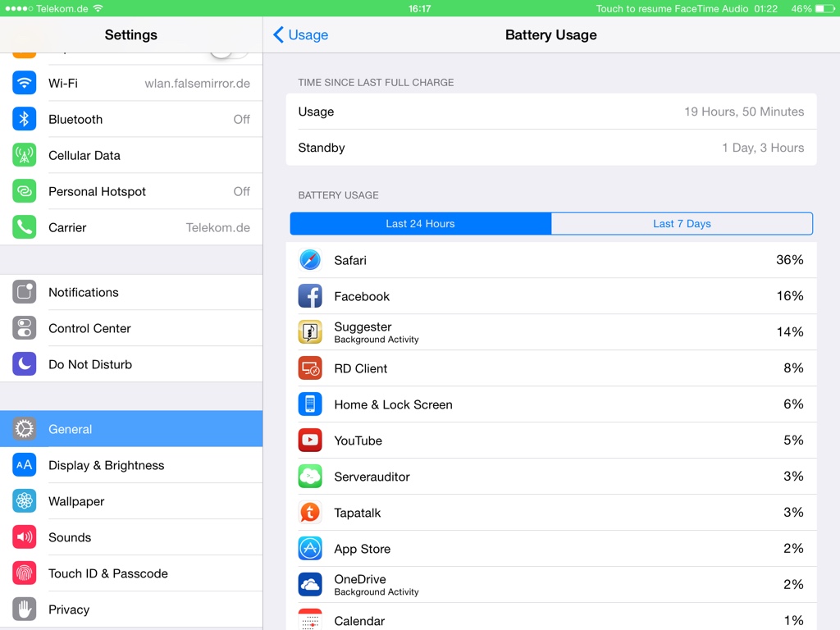Tap the 16:17 clock in status bar
840x630 pixels.
(419, 8)
